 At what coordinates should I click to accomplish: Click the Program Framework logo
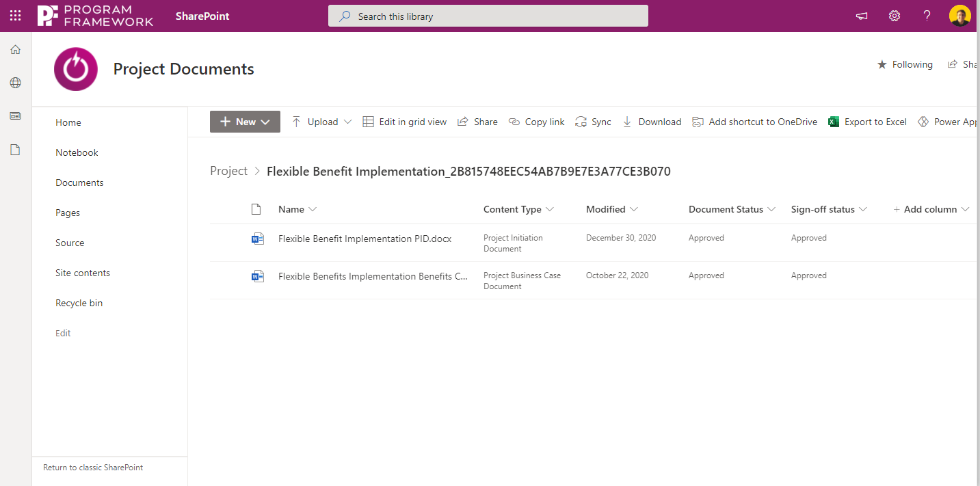[96, 16]
